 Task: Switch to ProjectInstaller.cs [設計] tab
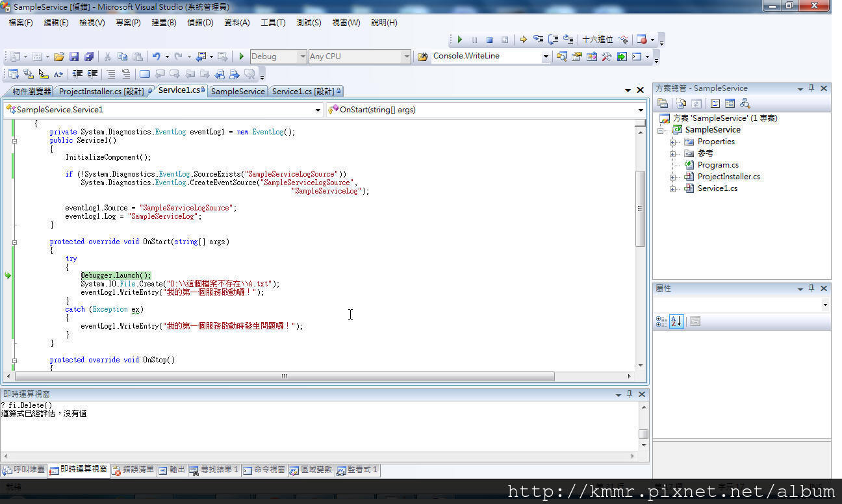pos(103,92)
